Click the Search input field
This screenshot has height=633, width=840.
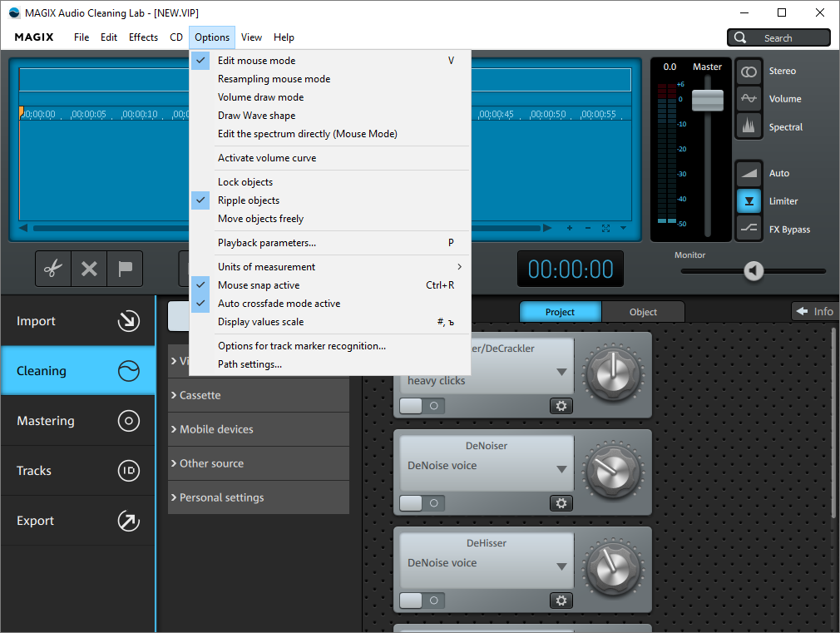(779, 37)
